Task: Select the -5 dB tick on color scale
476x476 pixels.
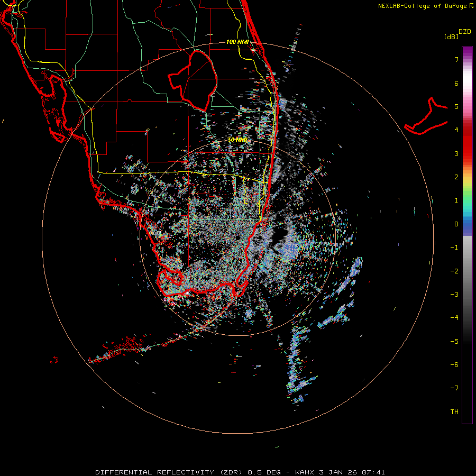Action: click(454, 342)
